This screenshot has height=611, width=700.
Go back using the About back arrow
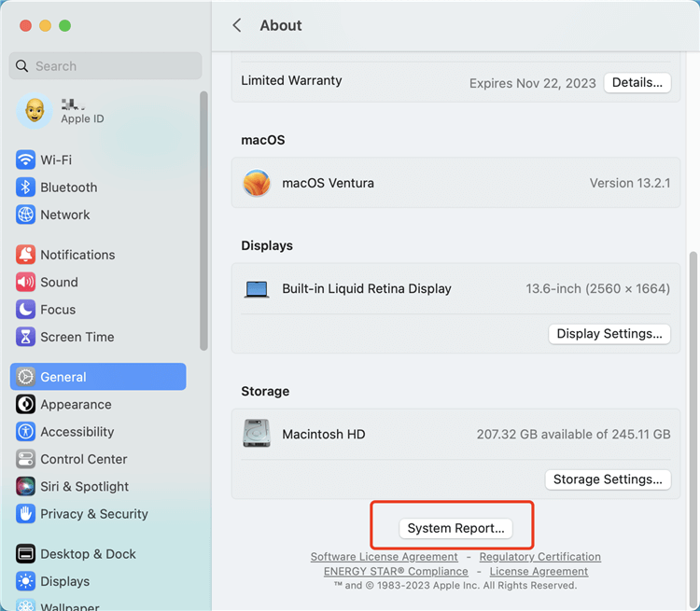(x=237, y=25)
